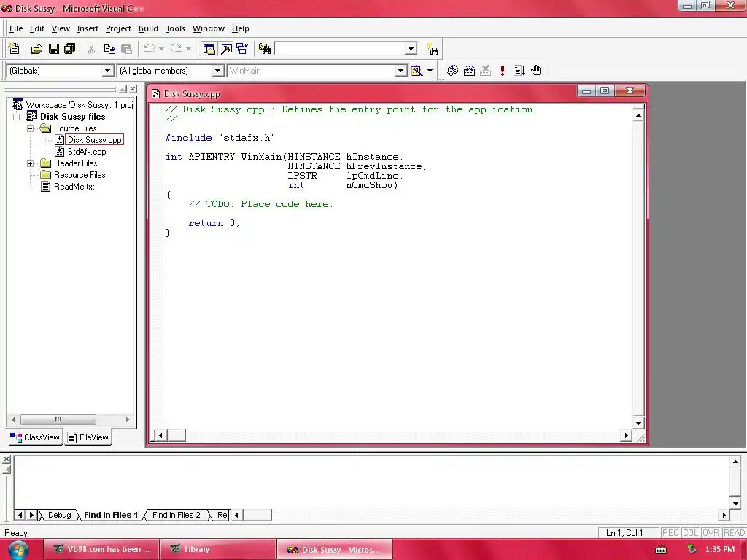Expand the Header Files folder
This screenshot has width=747, height=560.
click(31, 163)
